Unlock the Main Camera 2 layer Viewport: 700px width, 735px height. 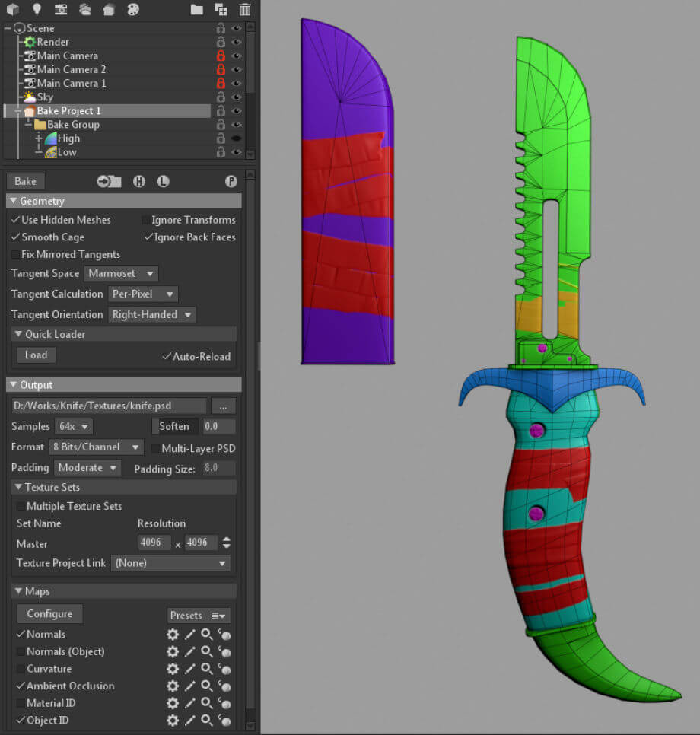click(221, 69)
